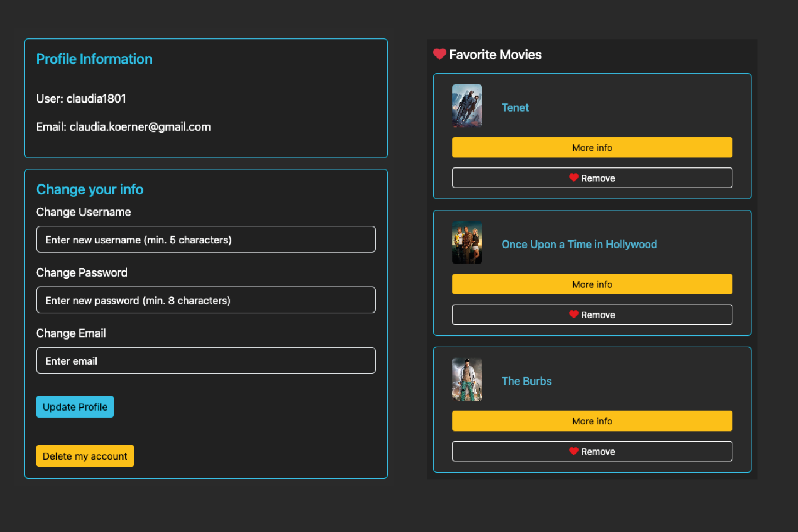The image size is (798, 532).
Task: Click the heart icon inside Tenet's Remove button
Action: (573, 178)
